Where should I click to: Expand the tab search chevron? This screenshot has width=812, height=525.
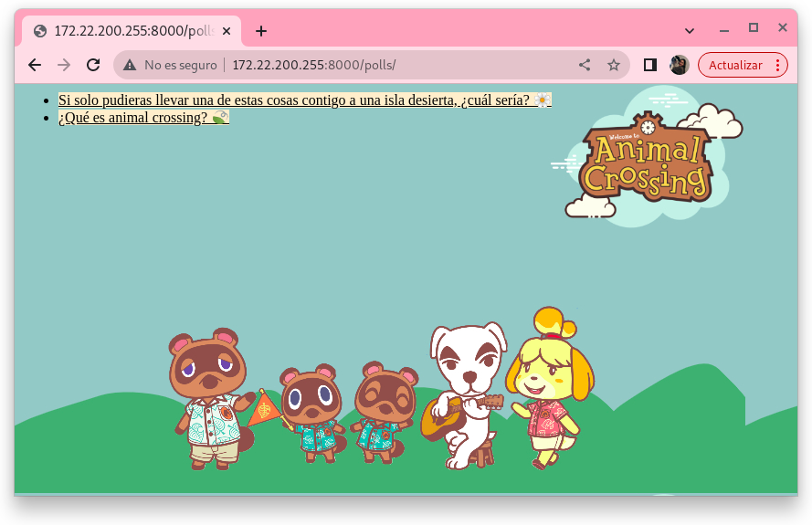[690, 30]
